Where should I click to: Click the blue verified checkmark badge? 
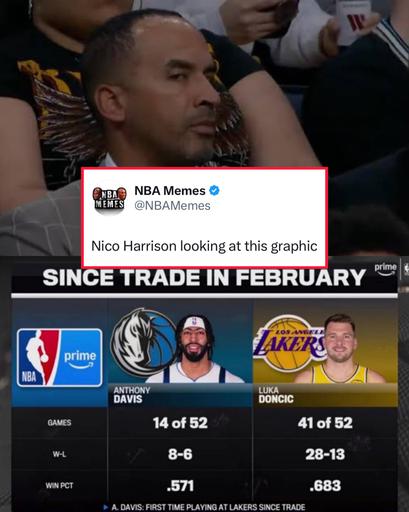pos(214,191)
